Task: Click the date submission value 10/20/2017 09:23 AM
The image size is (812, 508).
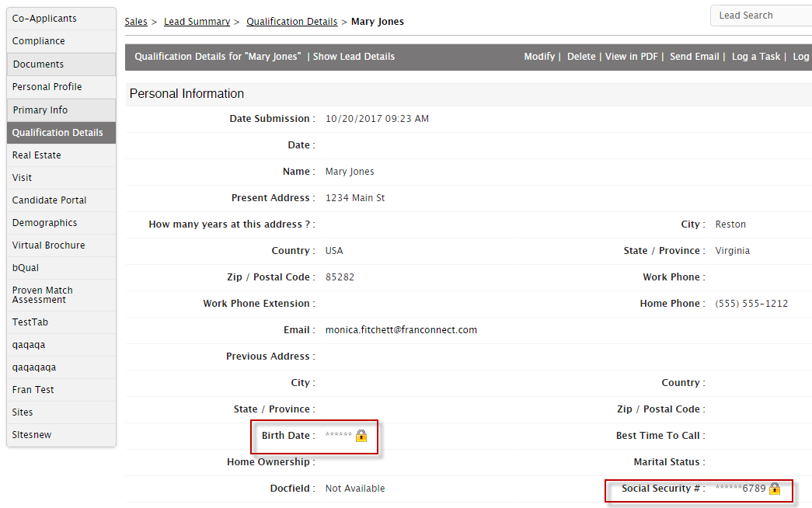Action: 377,119
